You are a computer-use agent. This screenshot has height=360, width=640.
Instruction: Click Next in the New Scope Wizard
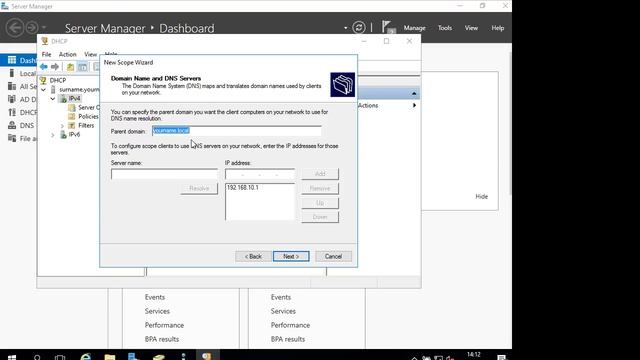(291, 256)
